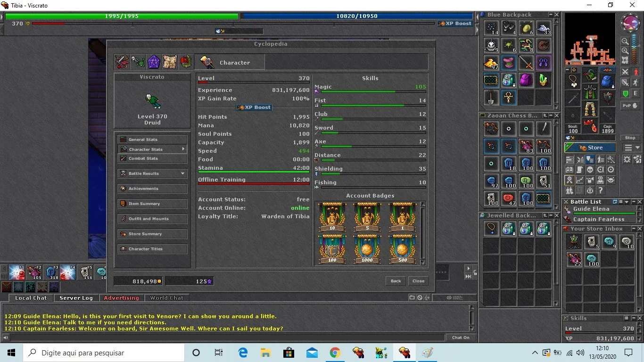Open the hamburger menu dropdown under Stop
The image size is (644, 362).
632,148
